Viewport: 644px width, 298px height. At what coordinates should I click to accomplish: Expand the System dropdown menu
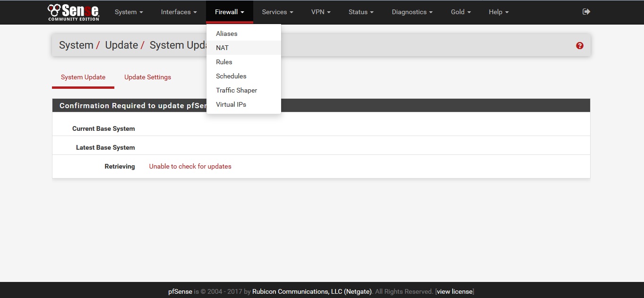[x=129, y=12]
